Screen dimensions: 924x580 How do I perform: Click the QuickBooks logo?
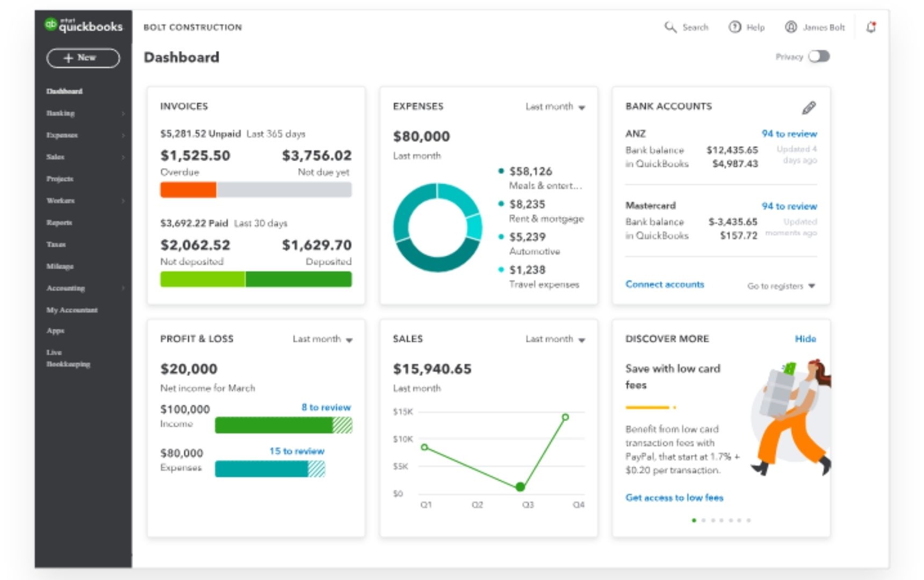click(83, 25)
